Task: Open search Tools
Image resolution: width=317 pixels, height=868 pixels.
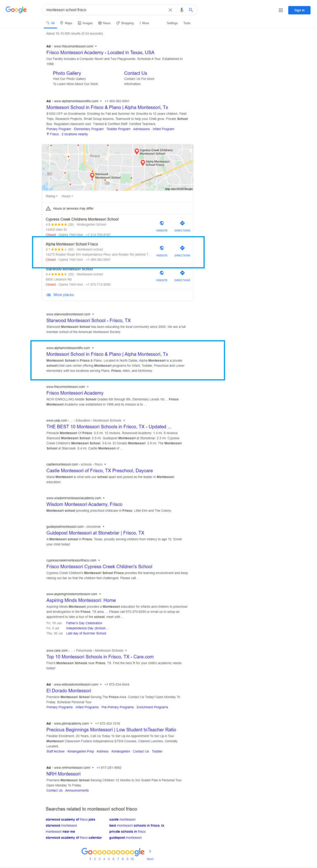Action: [187, 23]
